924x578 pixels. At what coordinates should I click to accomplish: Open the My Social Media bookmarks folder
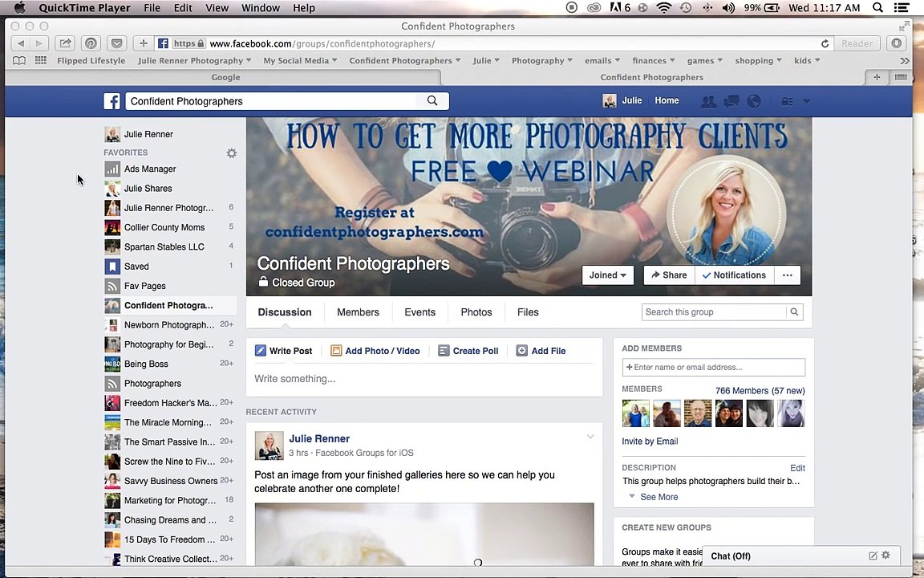[x=300, y=60]
